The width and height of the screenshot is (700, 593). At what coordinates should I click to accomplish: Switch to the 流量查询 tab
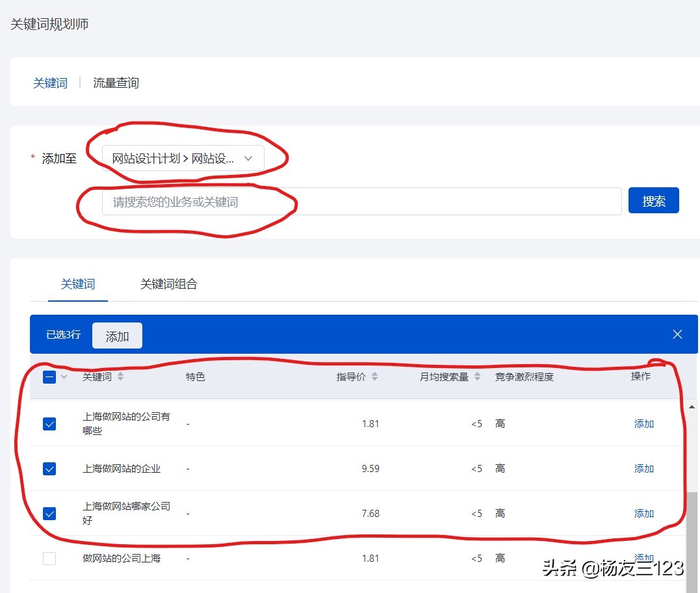(115, 83)
